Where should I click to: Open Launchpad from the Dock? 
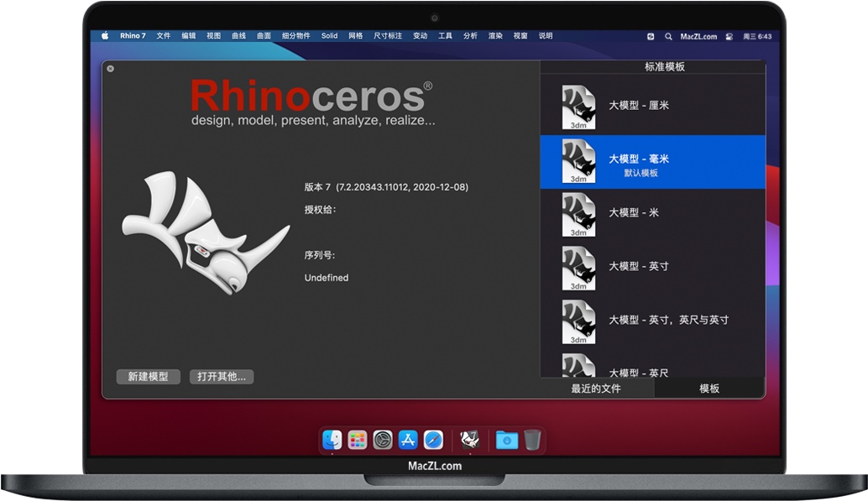tap(358, 440)
